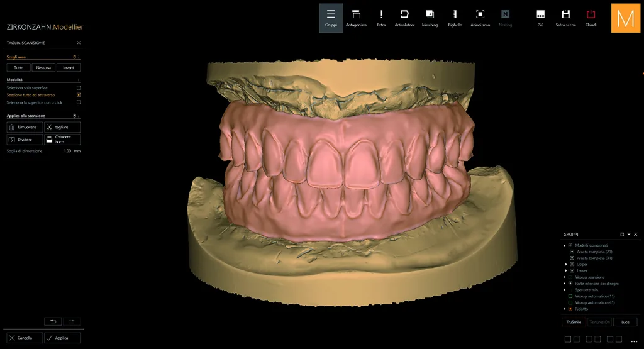Image resolution: width=644 pixels, height=349 pixels.
Task: Toggle the Gruppi panel button
Action: coord(331,18)
